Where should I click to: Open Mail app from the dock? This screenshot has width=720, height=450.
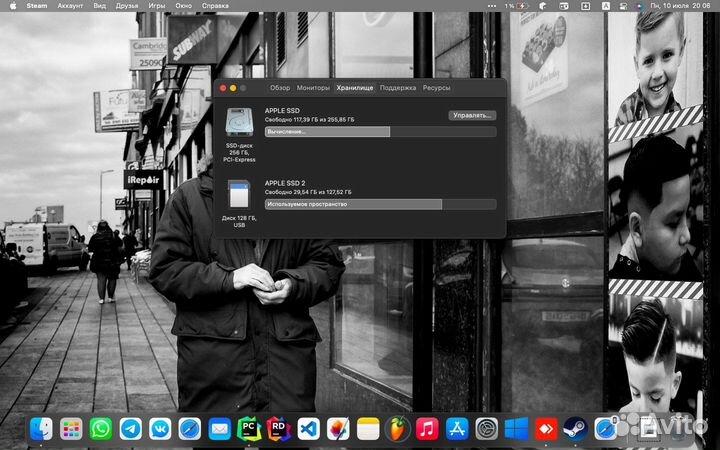coord(219,429)
